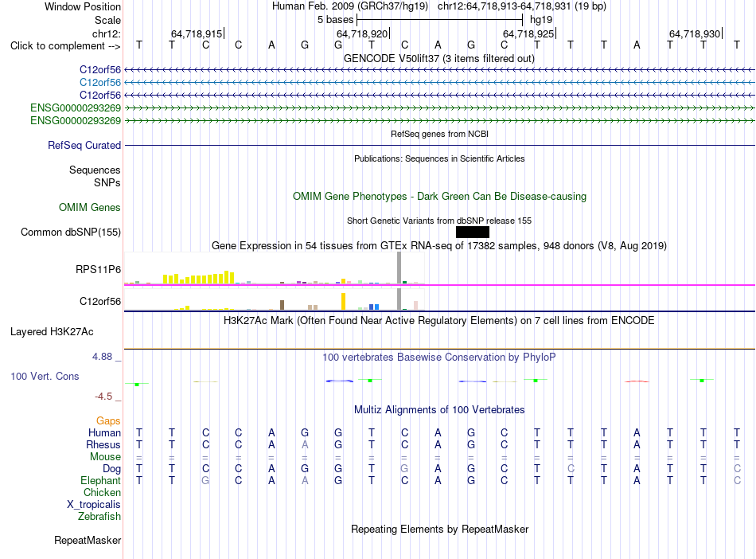Select the X_tropicalis alignment row label
Image resolution: width=756 pixels, height=559 pixels.
(x=94, y=505)
